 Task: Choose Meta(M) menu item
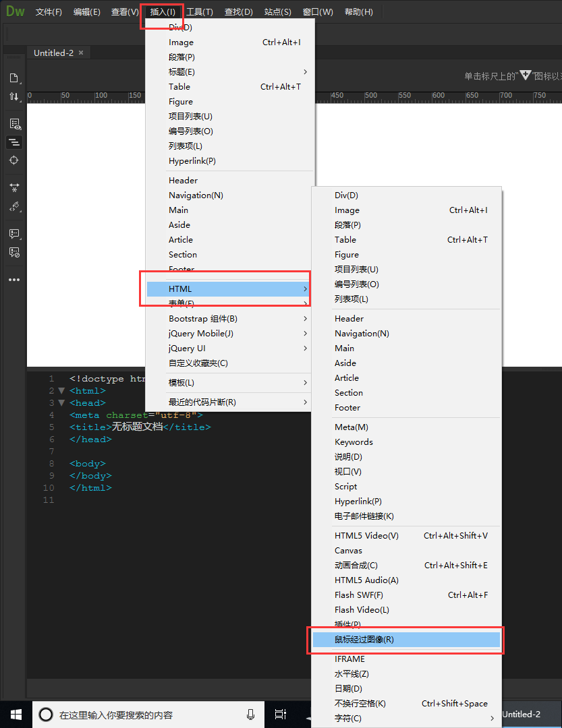click(x=406, y=427)
